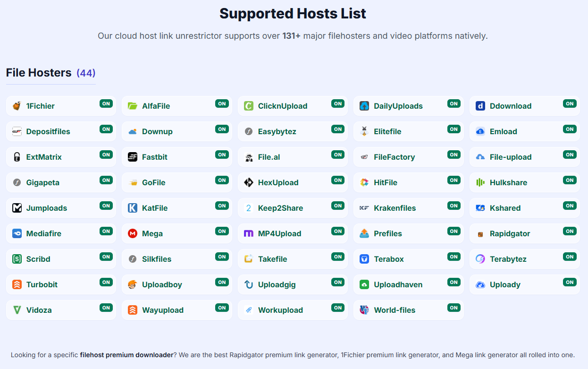
Task: Click the ExtMatrix padlock icon
Action: click(x=17, y=157)
